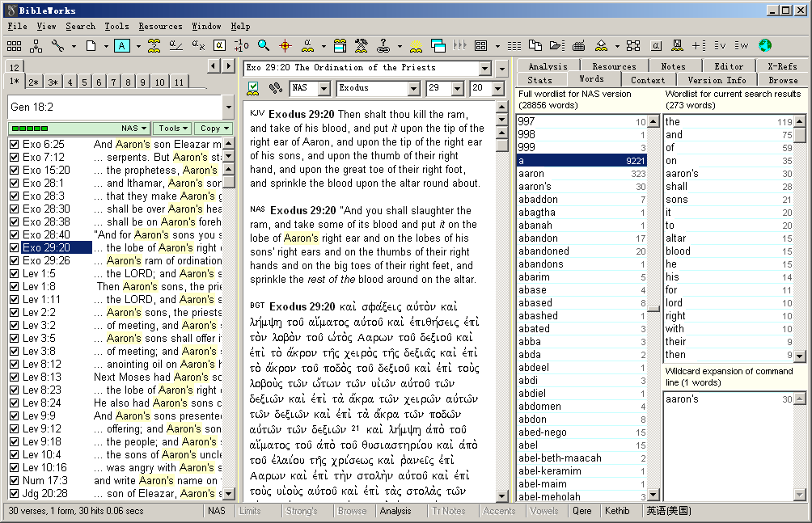
Task: Open the Tools dropdown above the results list
Action: [x=172, y=129]
